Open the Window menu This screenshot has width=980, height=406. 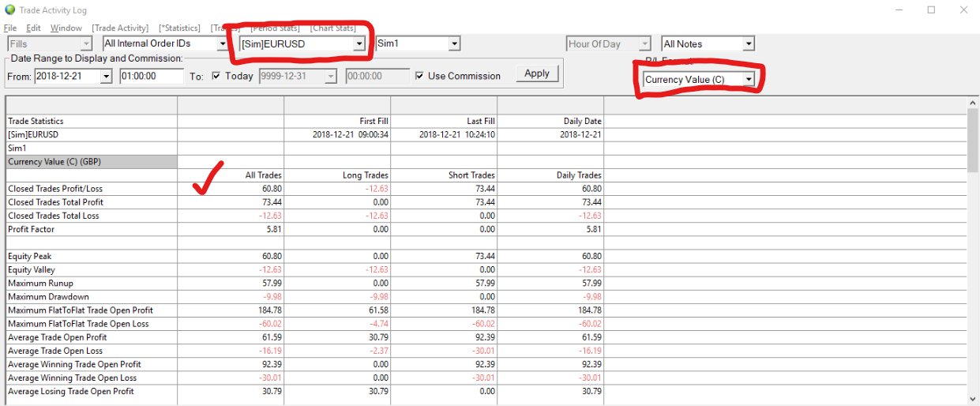tap(66, 28)
